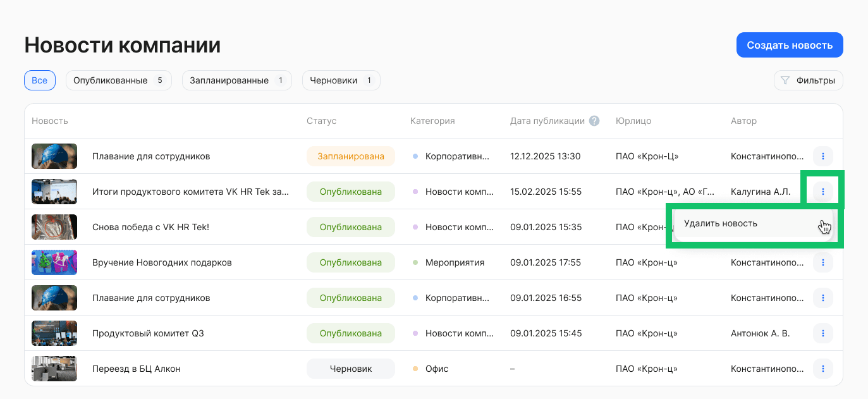
Task: Open actions menu for draft "Переезд в БЦ Алкон"
Action: (823, 369)
